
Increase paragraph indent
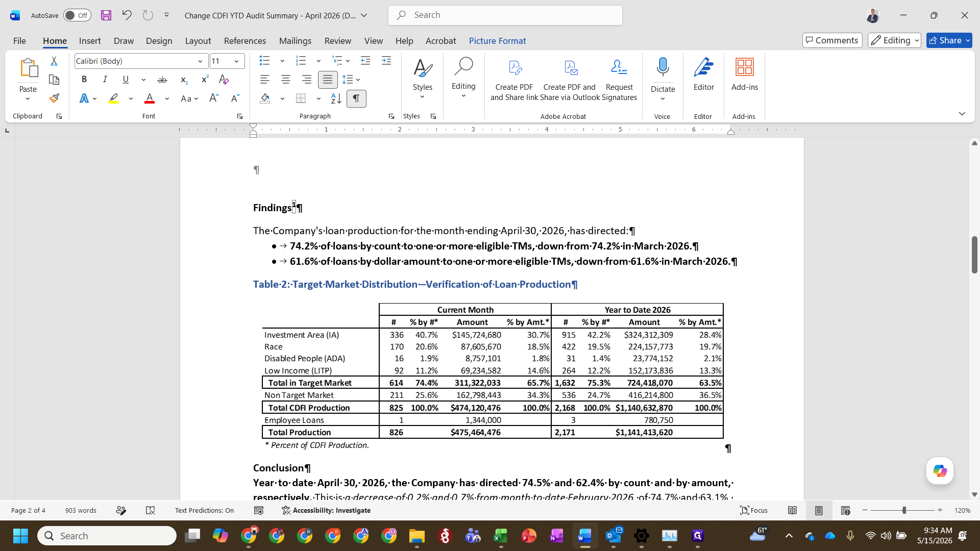coord(386,61)
